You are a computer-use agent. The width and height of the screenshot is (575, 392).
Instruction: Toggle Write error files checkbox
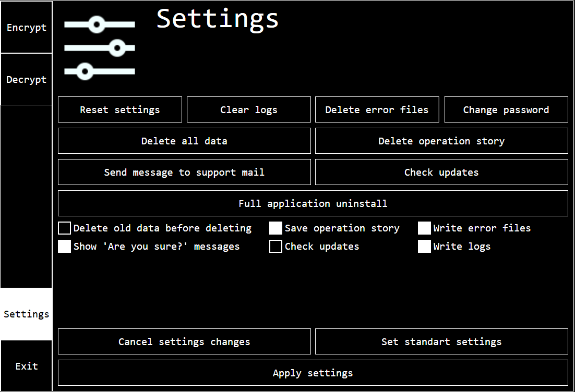click(x=424, y=228)
